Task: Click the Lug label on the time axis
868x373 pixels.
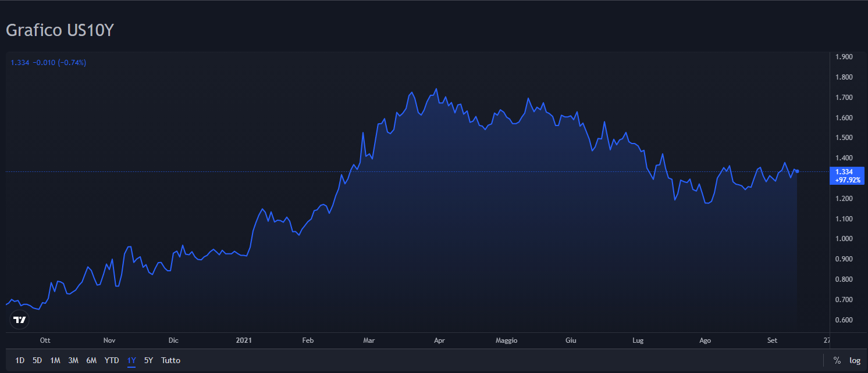Action: pyautogui.click(x=638, y=340)
